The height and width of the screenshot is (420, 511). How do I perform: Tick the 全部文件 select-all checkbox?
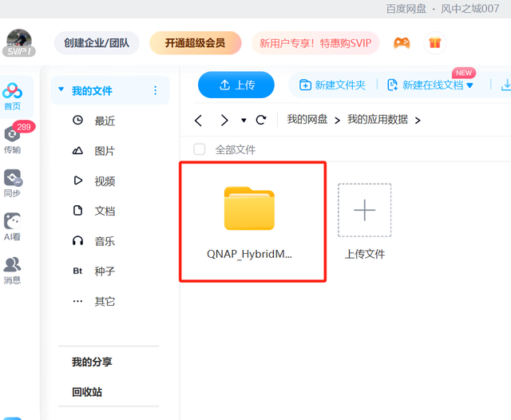coord(199,149)
